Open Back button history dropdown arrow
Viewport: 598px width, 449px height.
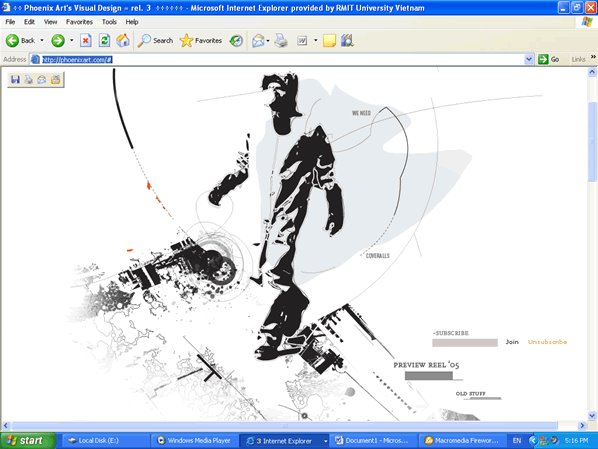tap(42, 40)
